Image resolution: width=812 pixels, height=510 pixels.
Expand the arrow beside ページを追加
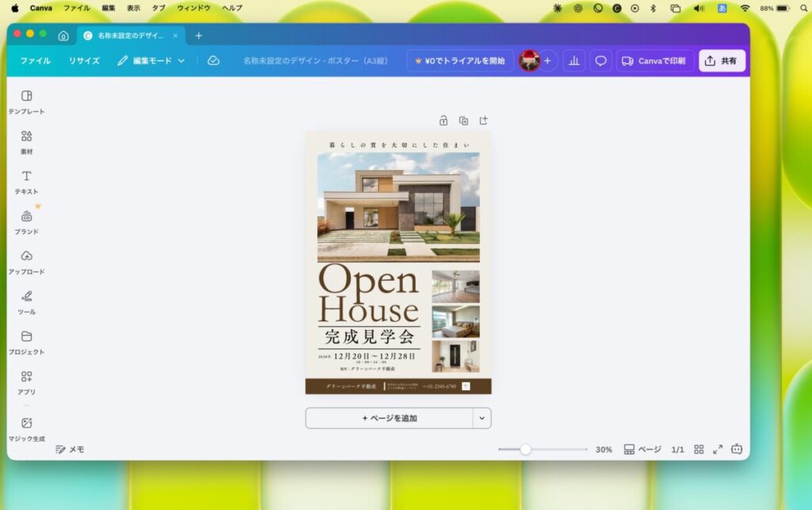(x=481, y=418)
